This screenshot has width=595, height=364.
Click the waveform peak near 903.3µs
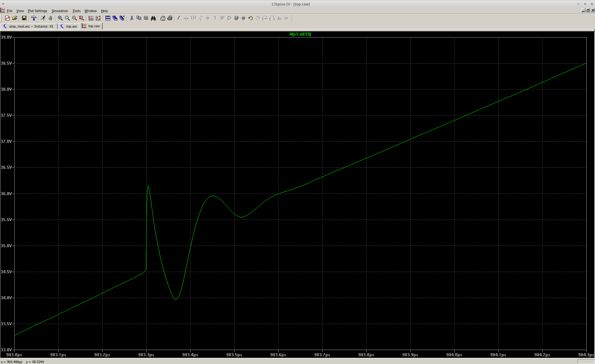pyautogui.click(x=148, y=186)
